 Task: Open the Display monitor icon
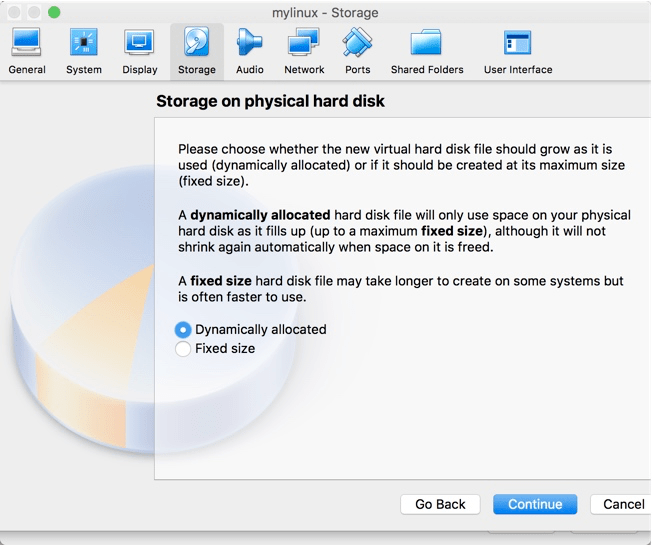pyautogui.click(x=139, y=42)
